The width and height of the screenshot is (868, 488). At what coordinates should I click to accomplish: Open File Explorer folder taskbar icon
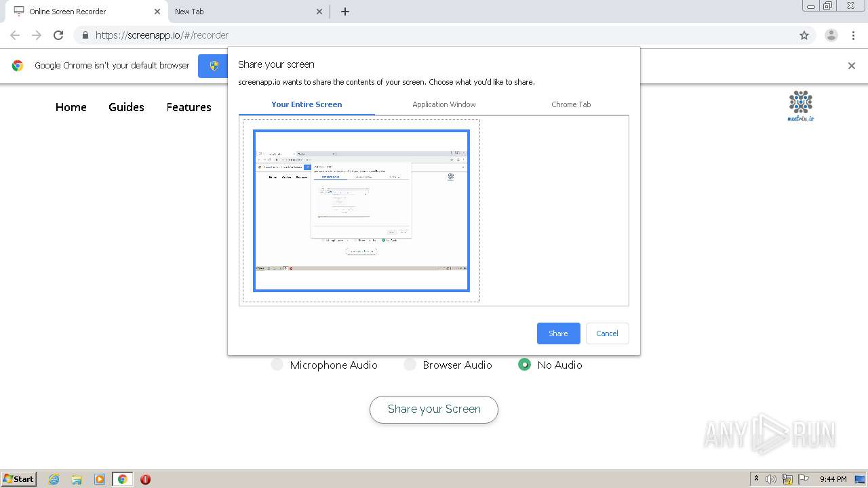(x=77, y=479)
